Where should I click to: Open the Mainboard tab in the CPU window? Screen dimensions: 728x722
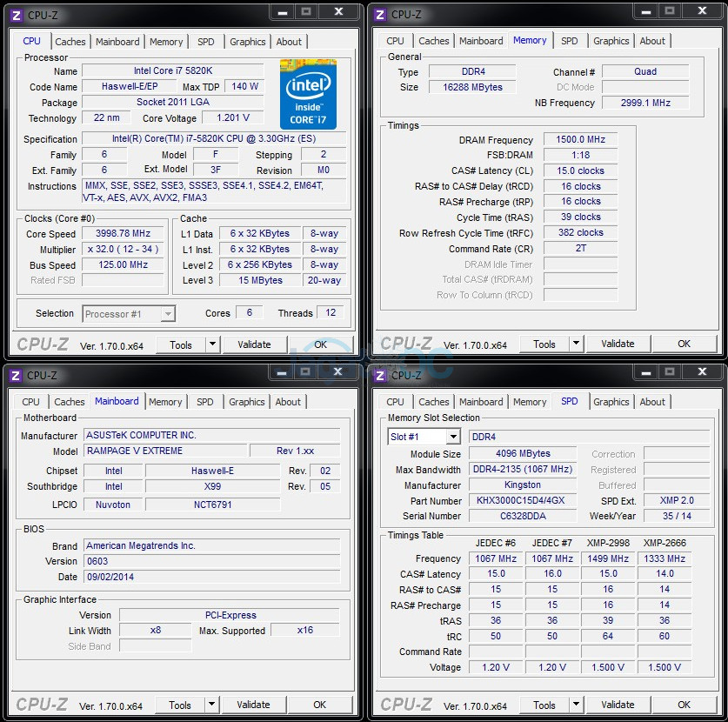(117, 42)
